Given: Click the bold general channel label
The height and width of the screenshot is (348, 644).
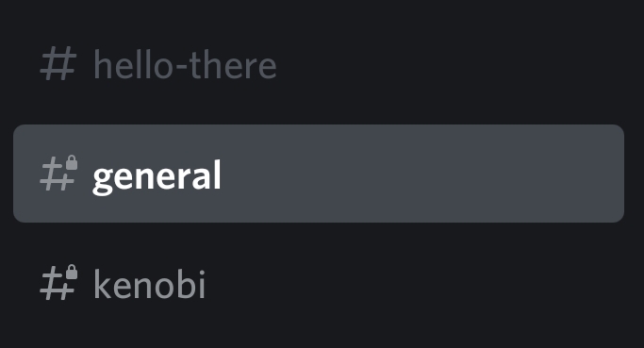Looking at the screenshot, I should tap(157, 176).
